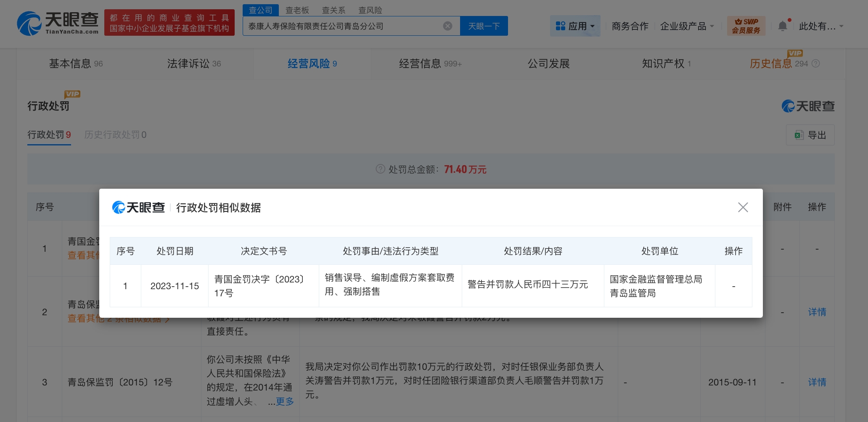Image resolution: width=868 pixels, height=422 pixels.
Task: Switch to 经营信息 tab
Action: click(x=430, y=63)
